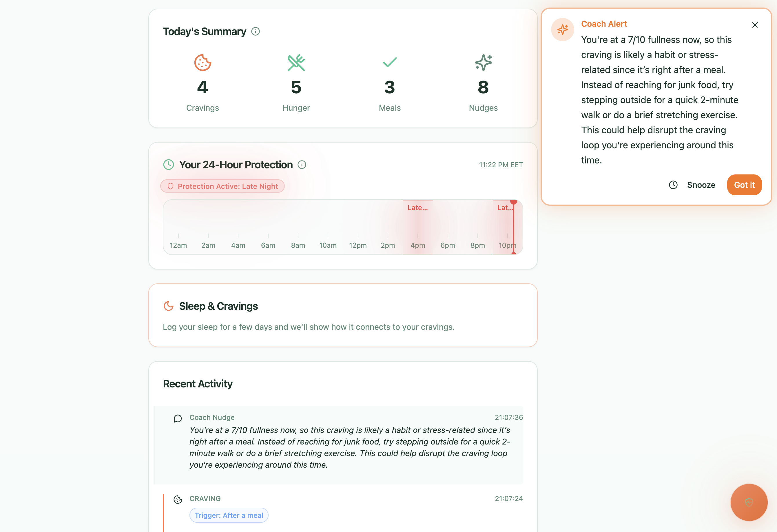Click the moon icon in Sleep & Cravings
Viewport: 777px width, 532px height.
click(x=169, y=306)
